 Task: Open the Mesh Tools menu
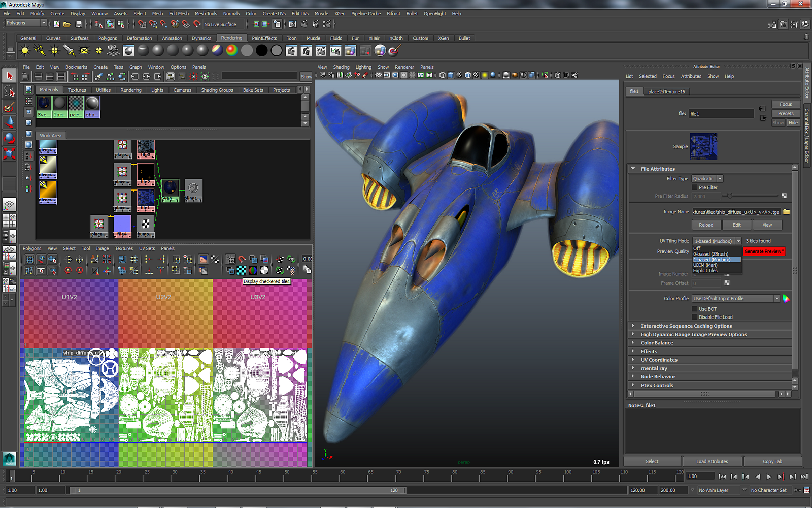tap(206, 14)
